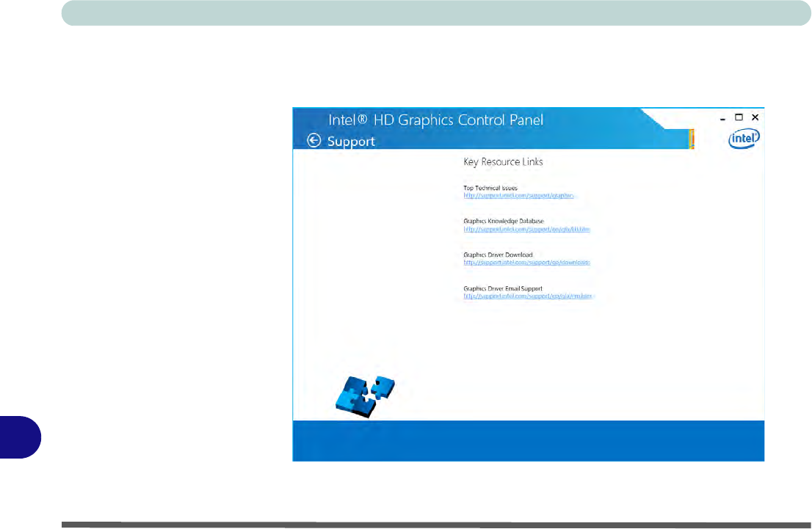Minimize the Intel Graphics Control Panel window
Image resolution: width=812 pixels, height=529 pixels.
(722, 119)
